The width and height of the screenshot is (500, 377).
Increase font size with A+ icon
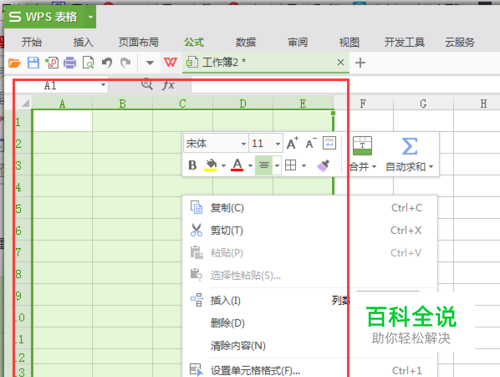point(292,144)
